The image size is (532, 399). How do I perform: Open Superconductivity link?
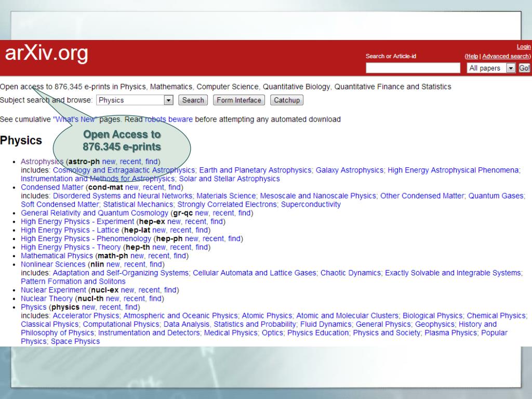coord(311,204)
